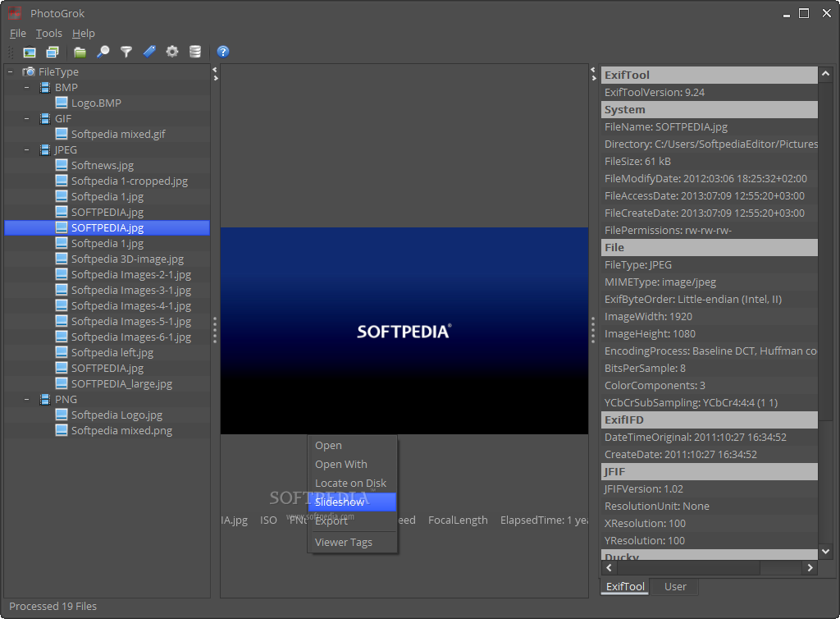Click the image icon beside Logo.BMP
This screenshot has width=840, height=619.
coord(62,103)
